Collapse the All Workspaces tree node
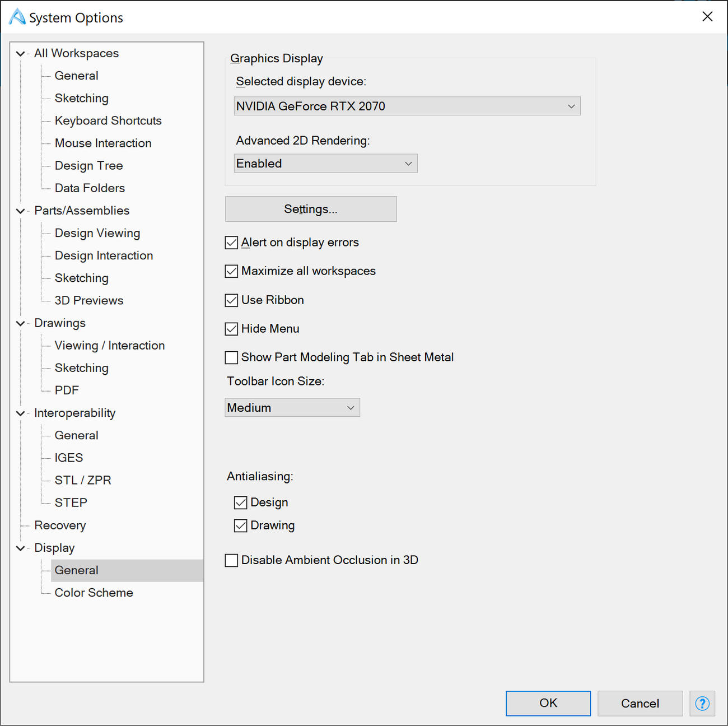This screenshot has width=728, height=726. [21, 54]
